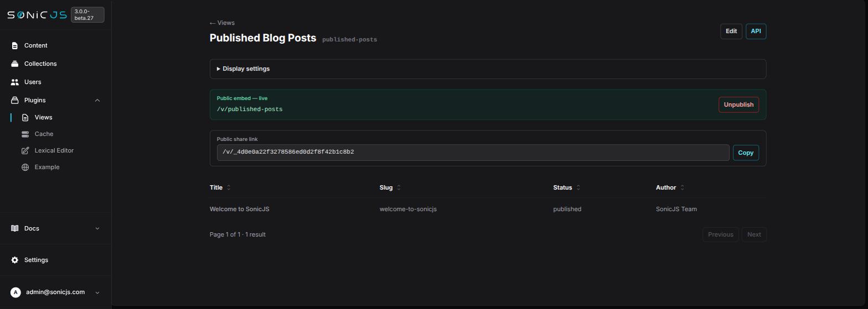Click the admin@sonicjs.com account label
Viewport: 868px width, 309px height.
click(55, 292)
